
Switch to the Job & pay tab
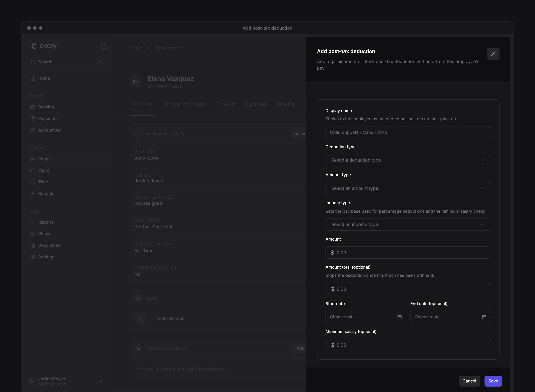point(142,104)
